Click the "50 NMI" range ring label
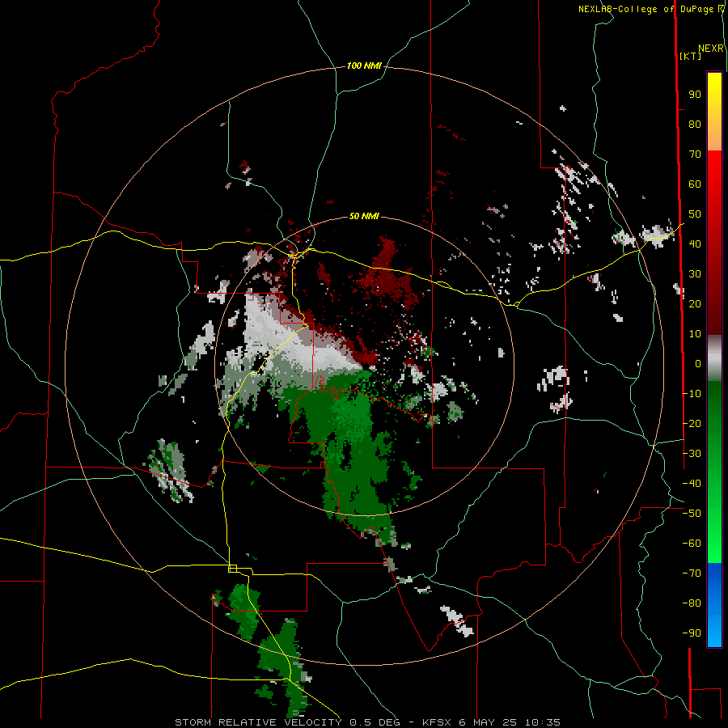 [364, 216]
